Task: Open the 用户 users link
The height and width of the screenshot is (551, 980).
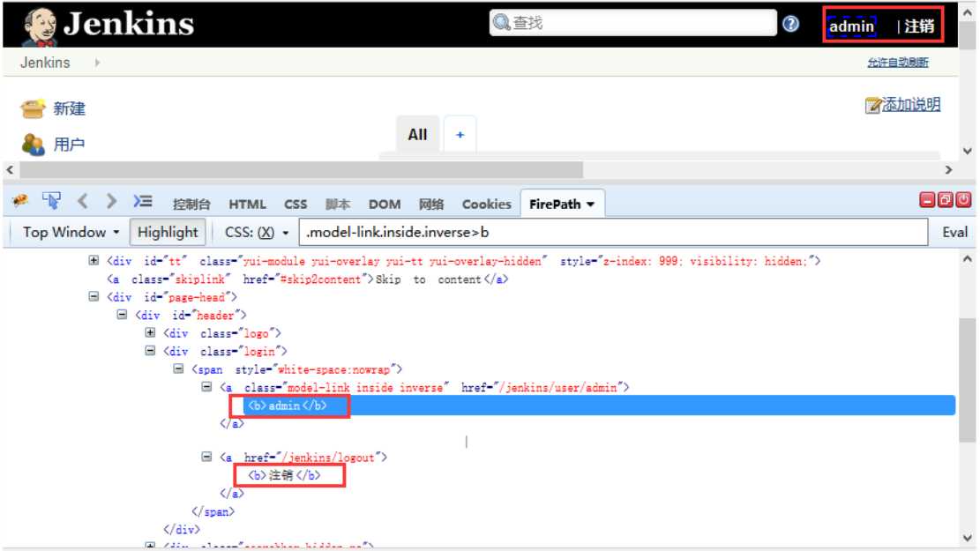Action: (x=69, y=145)
